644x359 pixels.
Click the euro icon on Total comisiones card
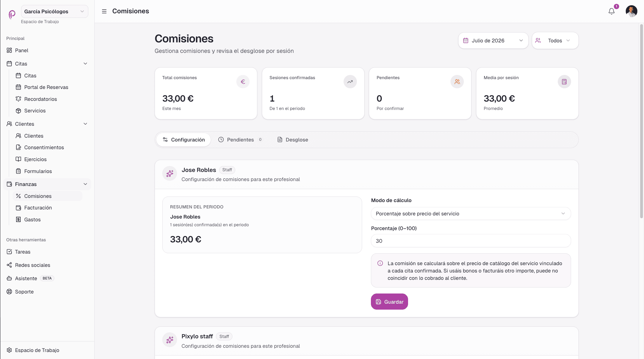[243, 82]
